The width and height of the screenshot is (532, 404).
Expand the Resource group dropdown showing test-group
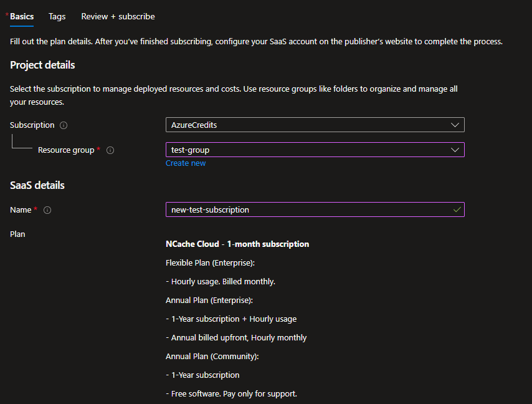coord(315,150)
